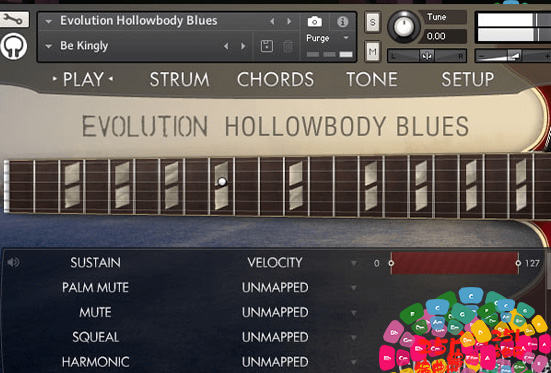Open the HARMONIC mapping dropdown arrow
The image size is (551, 373).
354,362
